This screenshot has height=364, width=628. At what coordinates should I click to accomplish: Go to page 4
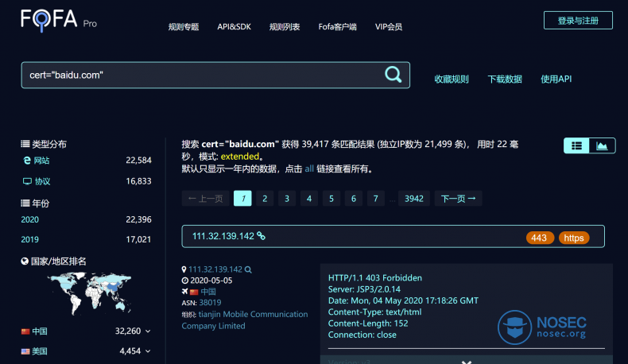pyautogui.click(x=309, y=198)
